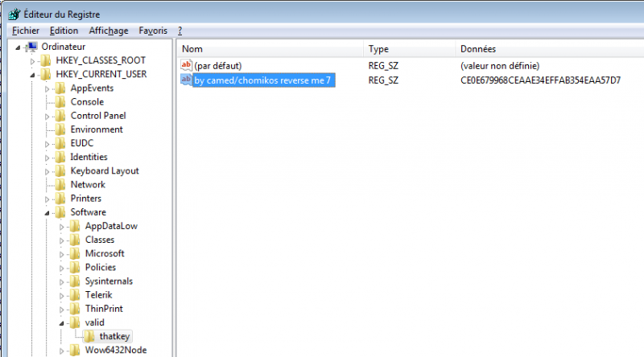This screenshot has width=644, height=357.
Task: Click the valid folder icon
Action: (x=75, y=322)
